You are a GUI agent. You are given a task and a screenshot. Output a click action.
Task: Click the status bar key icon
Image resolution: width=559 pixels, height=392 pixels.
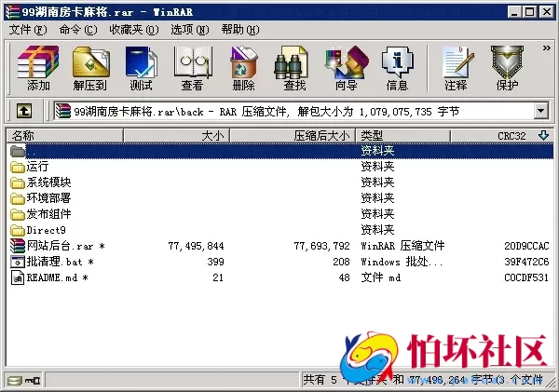[33, 381]
